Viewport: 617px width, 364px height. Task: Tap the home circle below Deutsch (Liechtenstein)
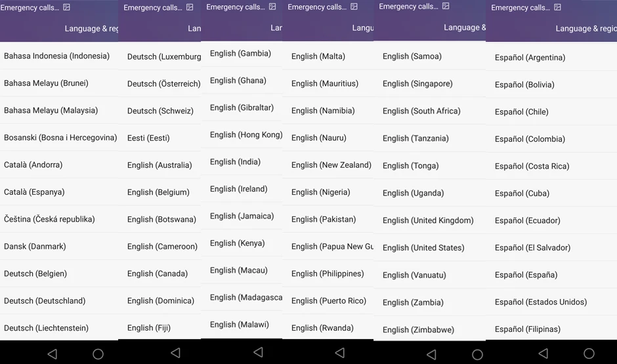click(x=98, y=354)
